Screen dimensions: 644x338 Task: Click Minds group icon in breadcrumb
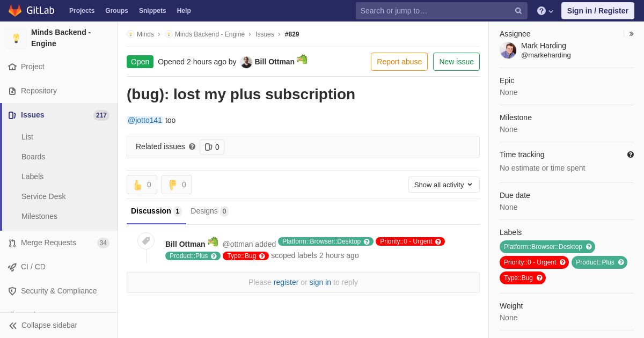click(130, 34)
